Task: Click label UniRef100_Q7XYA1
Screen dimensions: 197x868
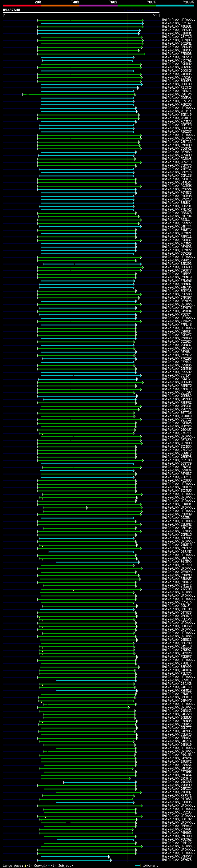Action: click(x=176, y=60)
